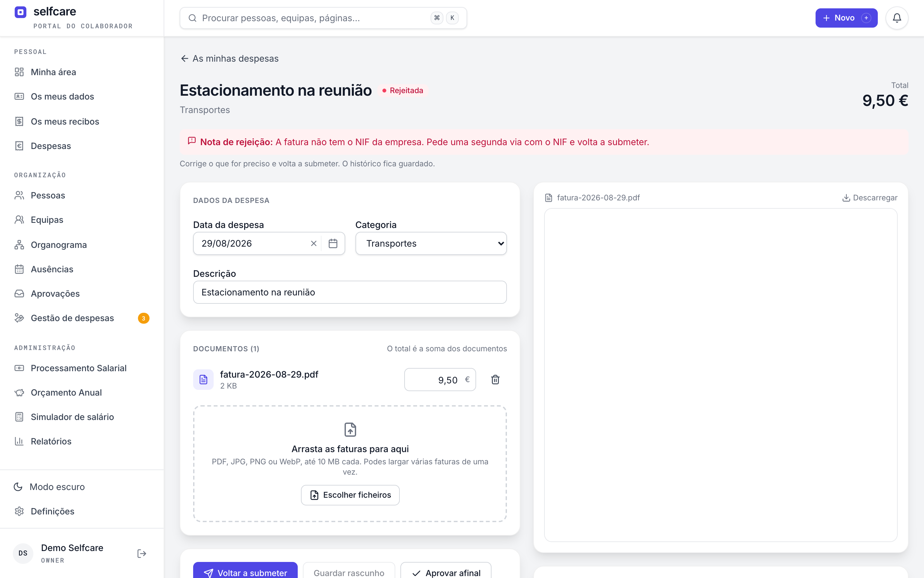Open the Ausências page
Viewport: 924px width, 578px height.
pyautogui.click(x=82, y=269)
